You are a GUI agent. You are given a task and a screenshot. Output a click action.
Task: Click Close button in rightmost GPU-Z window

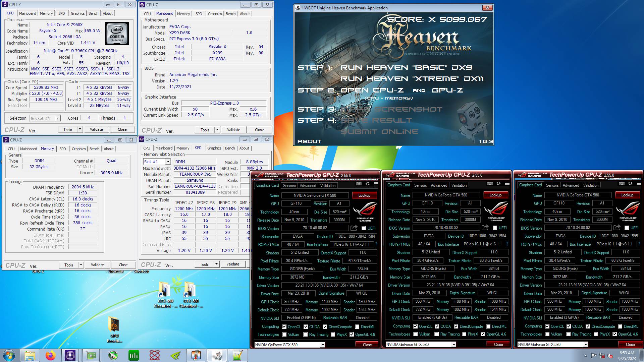coord(630,344)
